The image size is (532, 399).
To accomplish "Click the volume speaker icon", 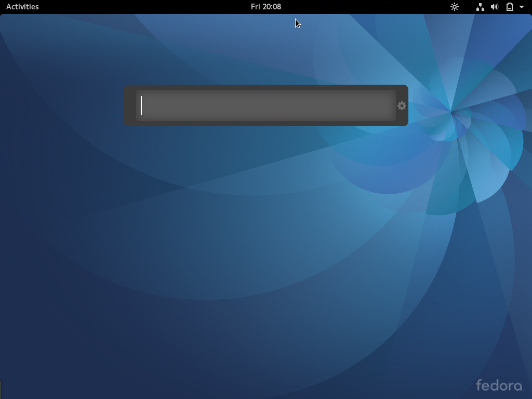I will click(x=495, y=7).
